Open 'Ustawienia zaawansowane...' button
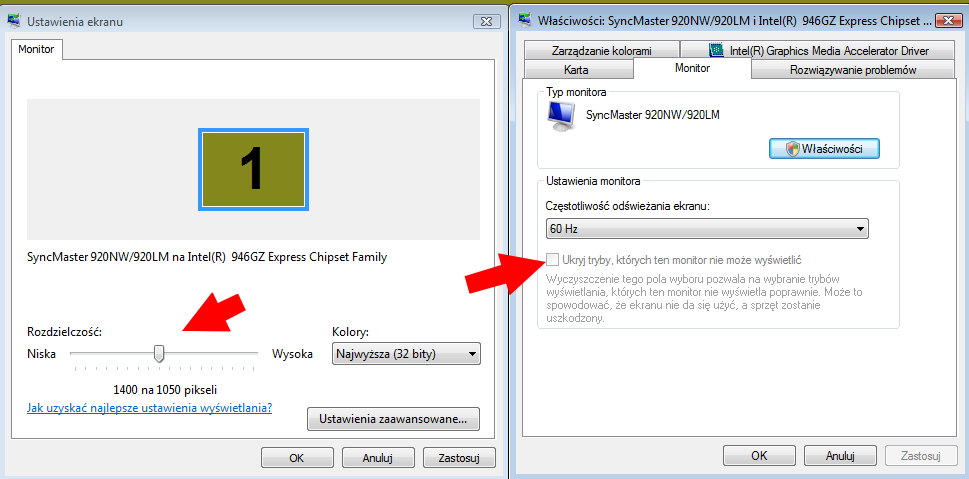 point(393,420)
